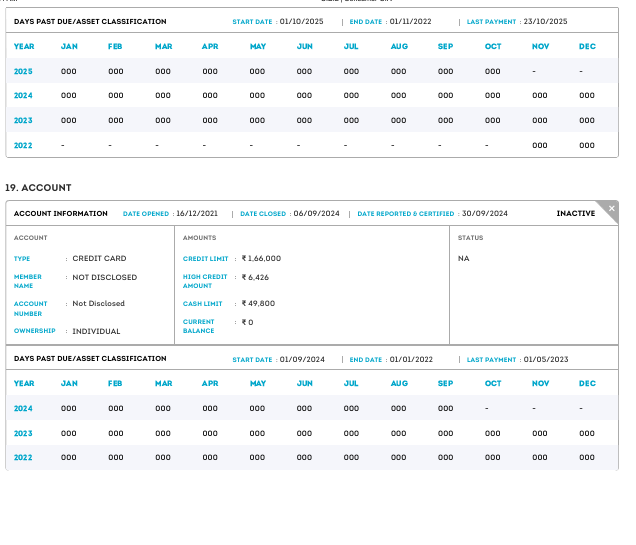The image size is (636, 545).
Task: Click the AMOUNTS column heading
Action: click(x=199, y=238)
